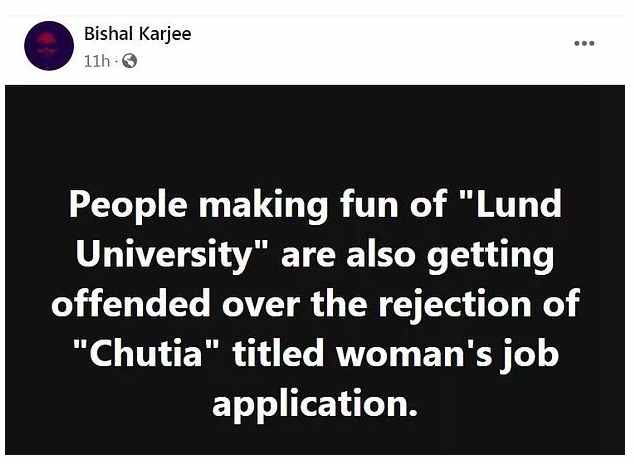Open Bishal Karjee's profile name link
This screenshot has width=635, height=463.
[137, 33]
